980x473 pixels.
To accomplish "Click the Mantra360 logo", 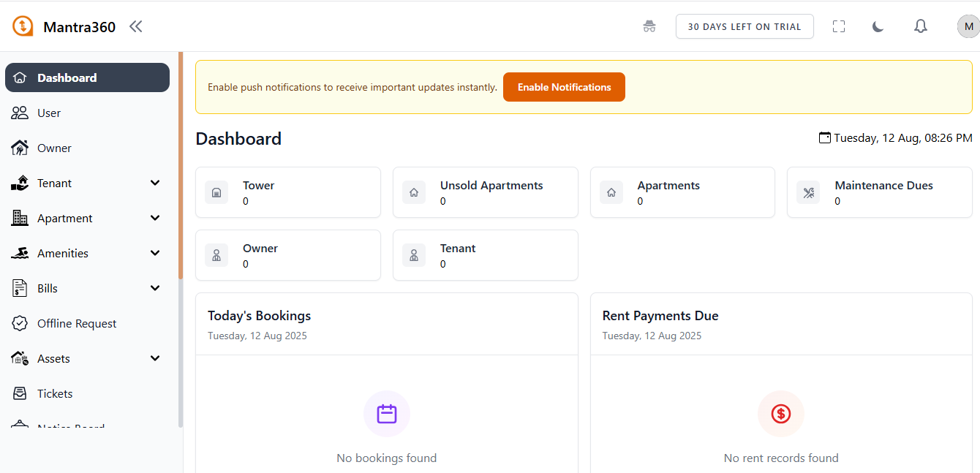I will [x=22, y=26].
